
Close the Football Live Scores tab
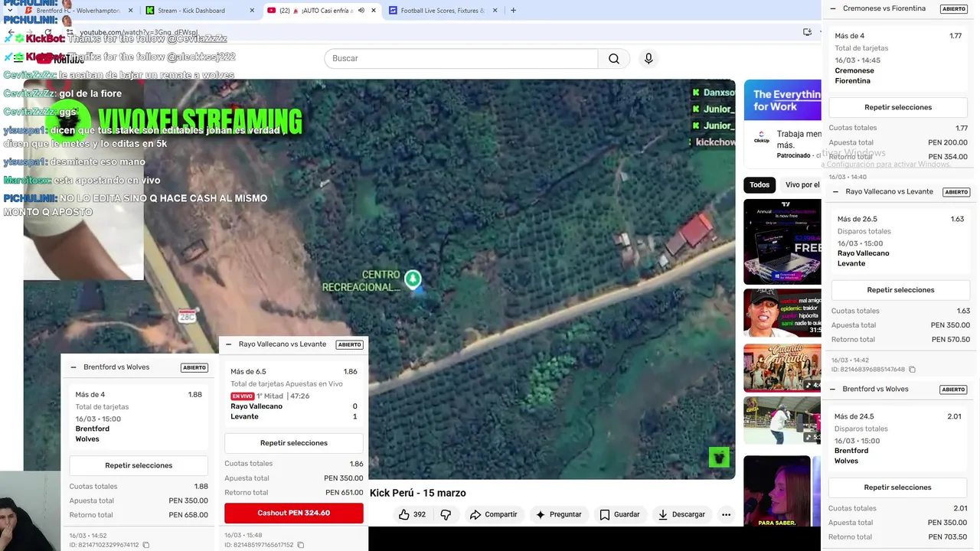(495, 11)
